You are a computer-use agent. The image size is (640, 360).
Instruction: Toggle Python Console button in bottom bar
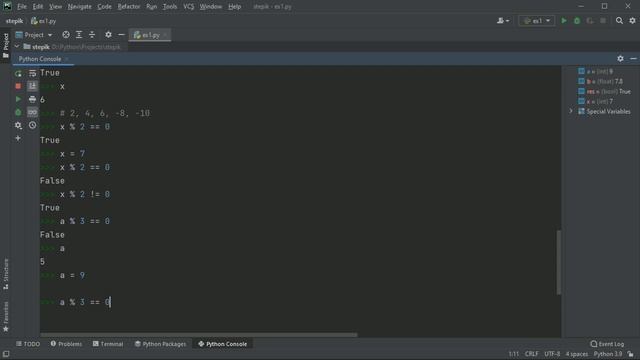click(222, 344)
